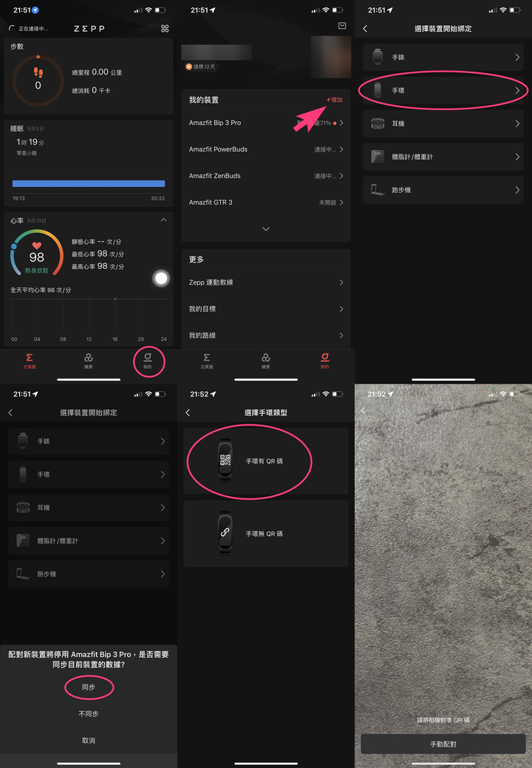Screen dimensions: 532x768
Task: Go back from the active 選擇裝置開始綁定 list
Action: tap(365, 28)
